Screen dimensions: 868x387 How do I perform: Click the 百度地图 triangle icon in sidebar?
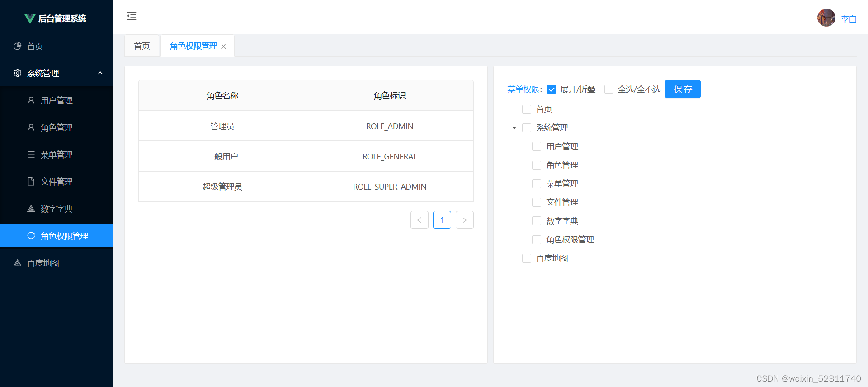coord(18,263)
